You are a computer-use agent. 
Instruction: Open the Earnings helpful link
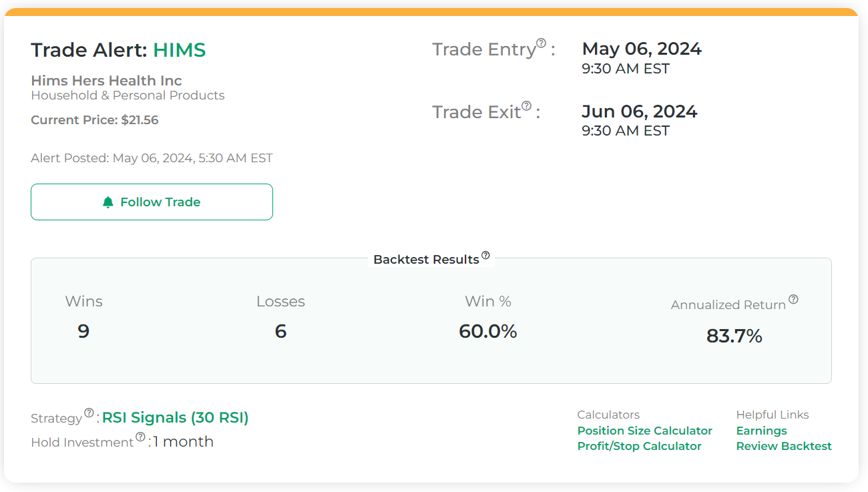point(762,431)
